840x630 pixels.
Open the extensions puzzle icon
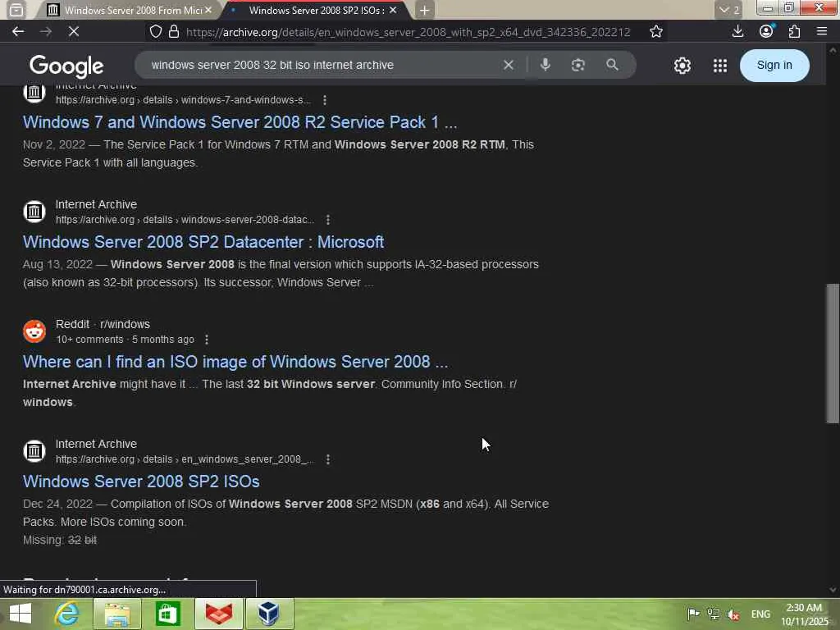point(794,32)
